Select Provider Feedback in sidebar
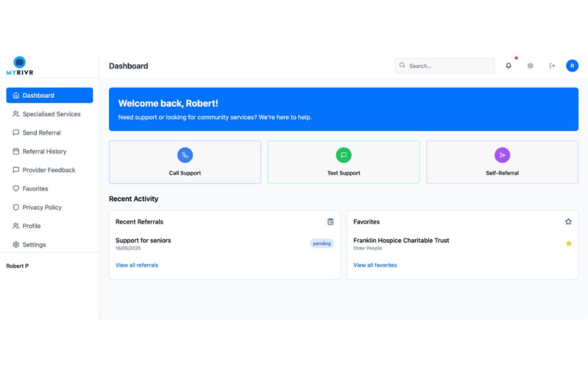 [48, 170]
